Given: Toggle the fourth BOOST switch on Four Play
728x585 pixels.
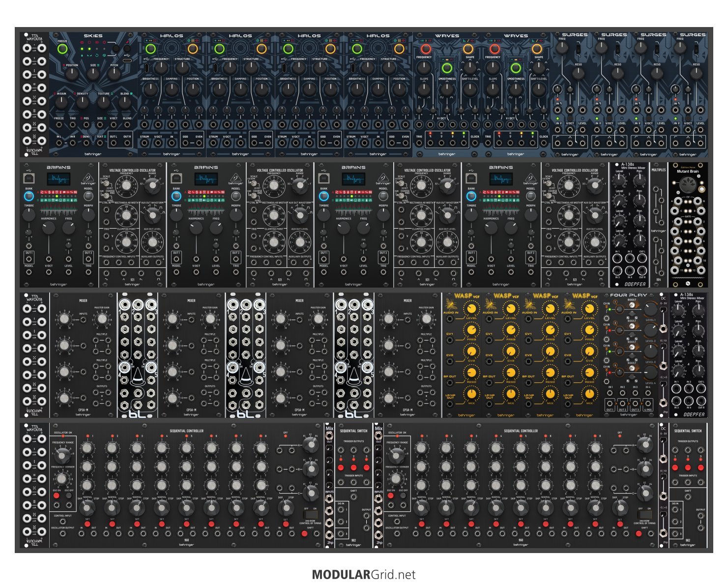Looking at the screenshot, I should coord(632,368).
